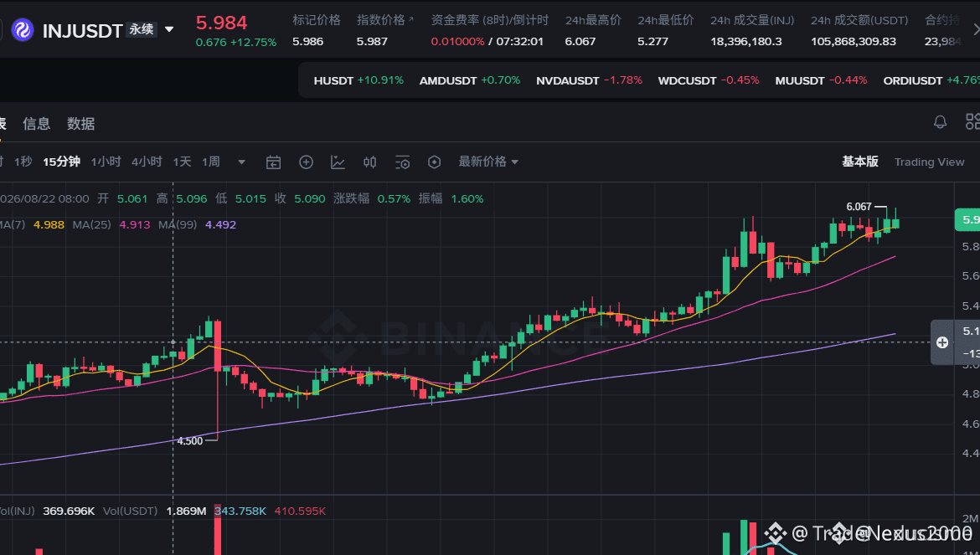Click the 永续 perpetual contract tag

[x=142, y=29]
